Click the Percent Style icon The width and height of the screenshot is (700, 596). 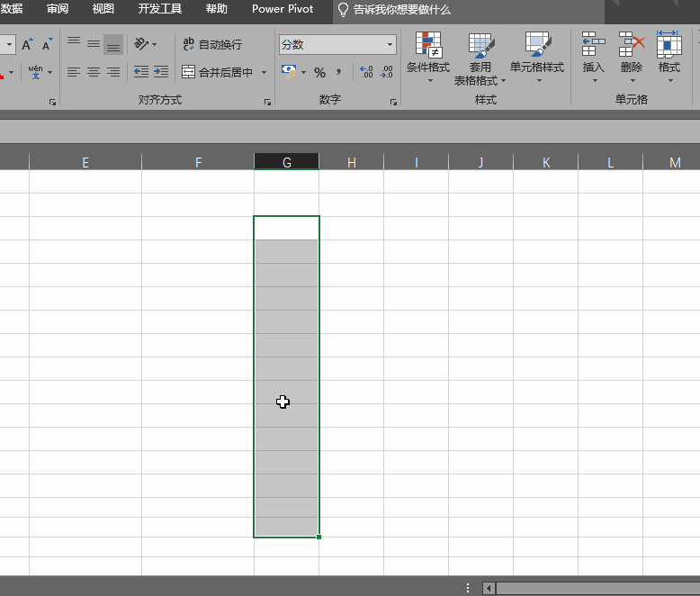tap(319, 72)
